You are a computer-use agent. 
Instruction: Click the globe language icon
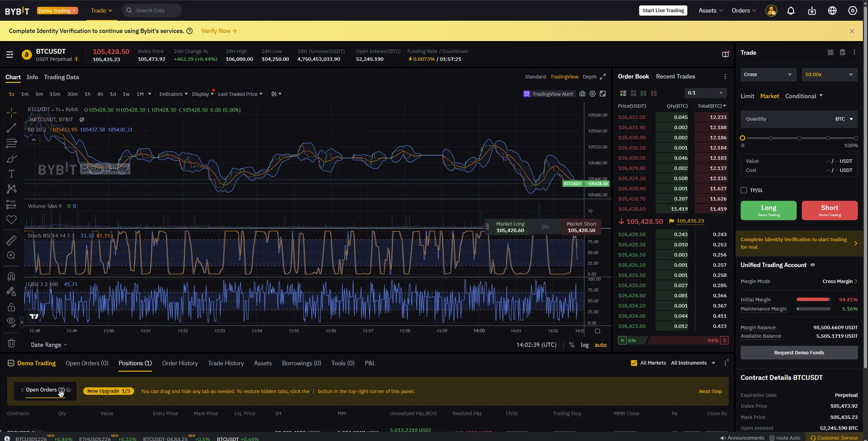[832, 11]
